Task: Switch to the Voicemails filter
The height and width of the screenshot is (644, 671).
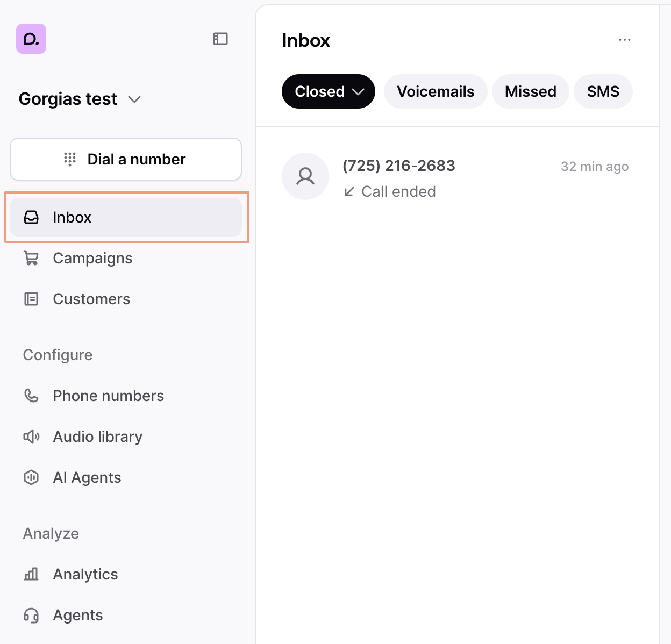Action: 436,91
